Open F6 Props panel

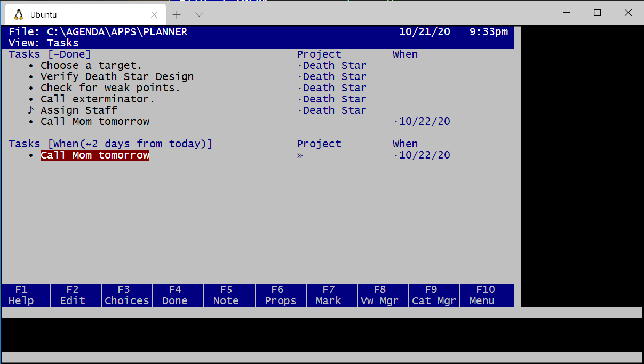click(x=280, y=295)
